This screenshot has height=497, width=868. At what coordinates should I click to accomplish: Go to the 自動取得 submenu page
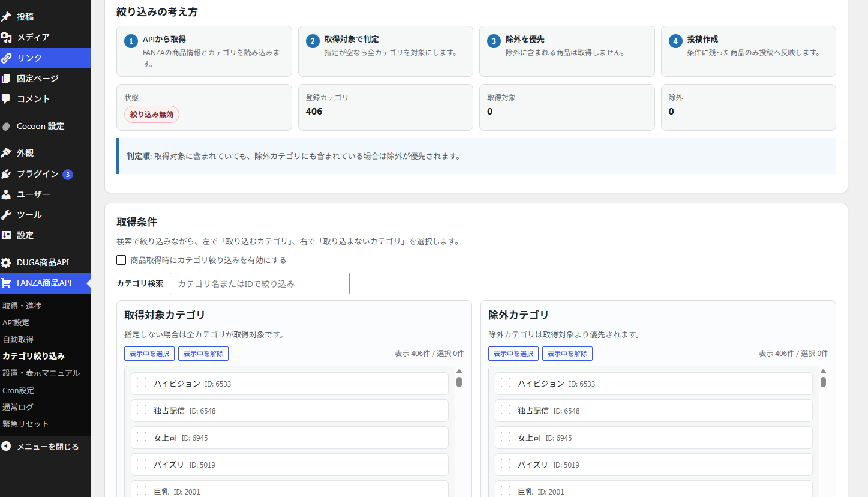(18, 339)
